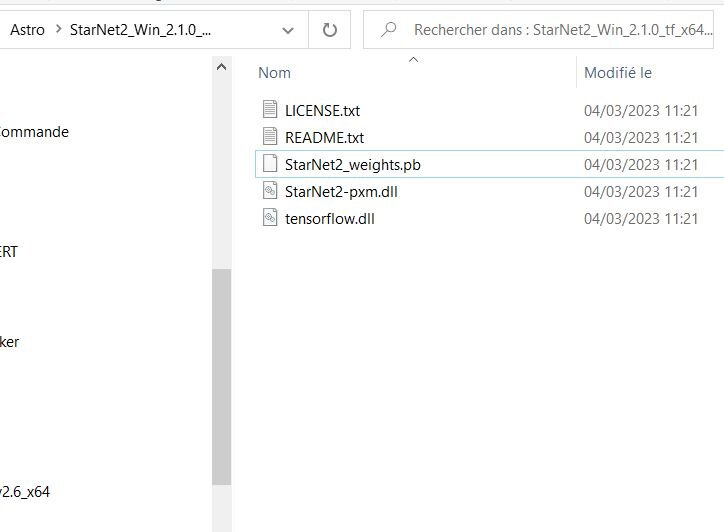Click the StarNet2_weights.pb file icon
Image resolution: width=724 pixels, height=532 pixels.
269,164
